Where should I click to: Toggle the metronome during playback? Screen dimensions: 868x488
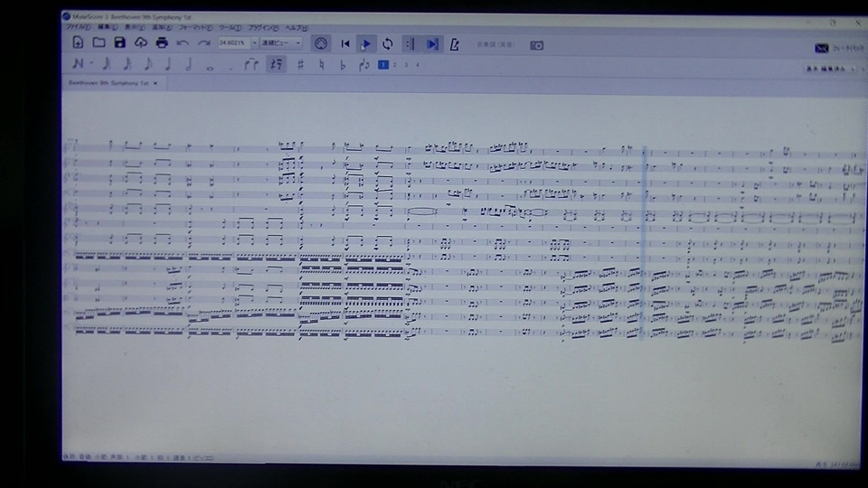pyautogui.click(x=454, y=44)
